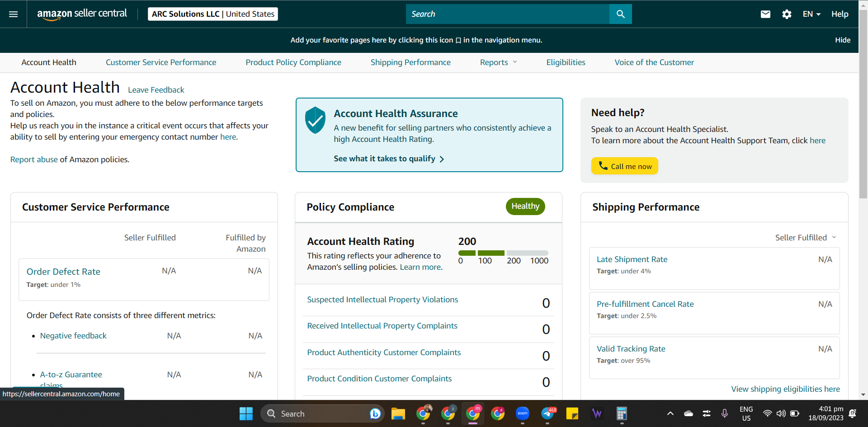Open the Order Defect Rate link
This screenshot has height=427, width=868.
[63, 272]
